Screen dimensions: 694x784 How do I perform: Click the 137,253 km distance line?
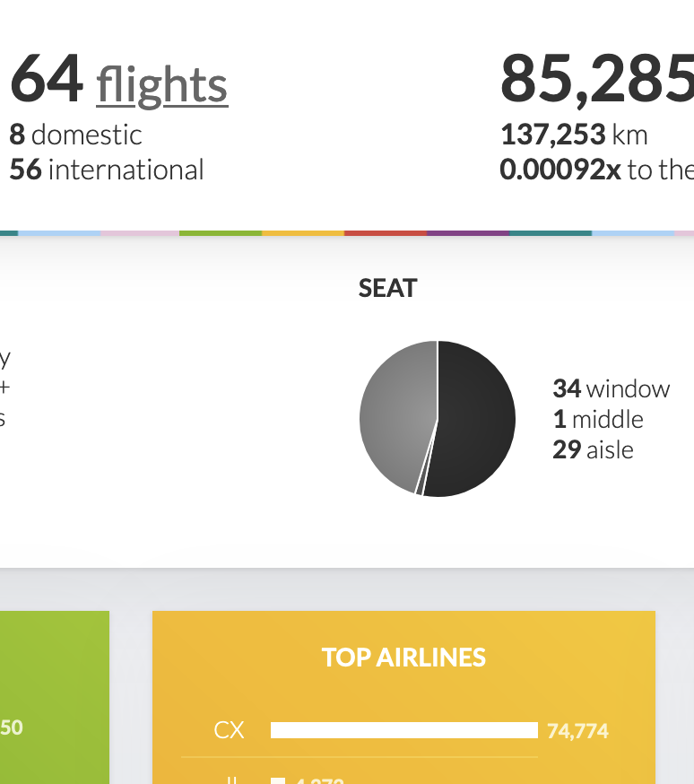coord(574,135)
